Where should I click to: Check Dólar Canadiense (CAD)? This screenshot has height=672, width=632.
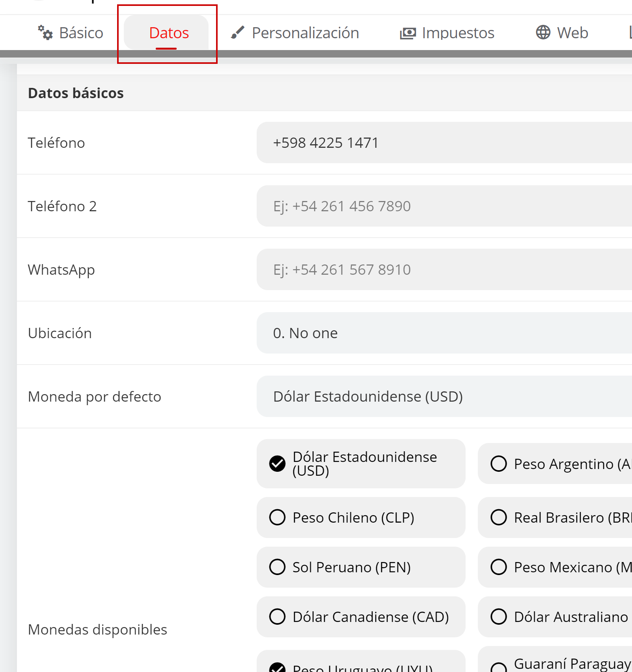[278, 616]
